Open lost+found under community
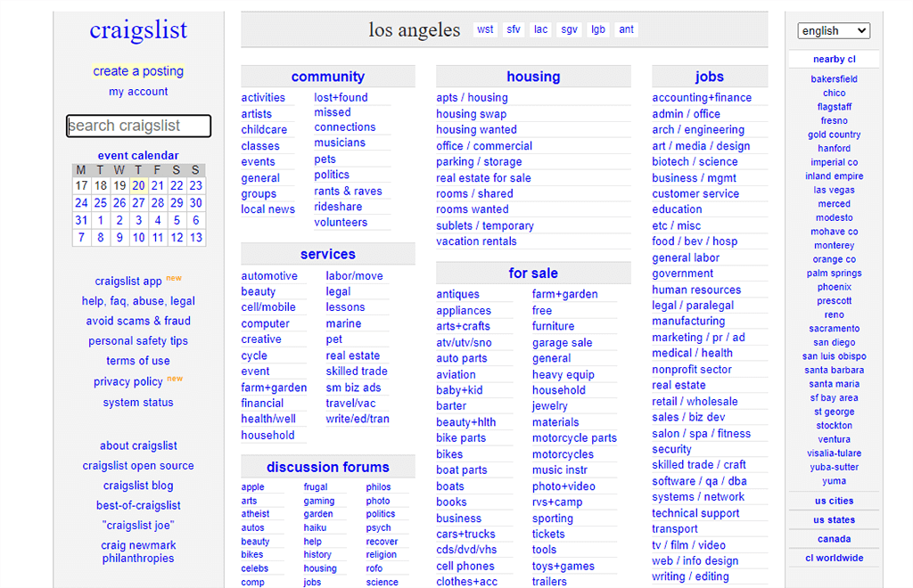 point(341,98)
